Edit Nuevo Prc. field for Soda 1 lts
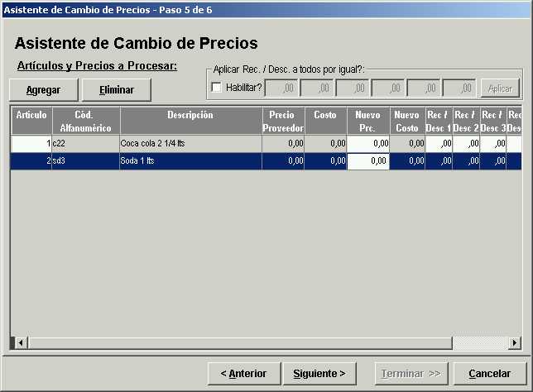Screen dimensions: 533x392 click(x=367, y=161)
